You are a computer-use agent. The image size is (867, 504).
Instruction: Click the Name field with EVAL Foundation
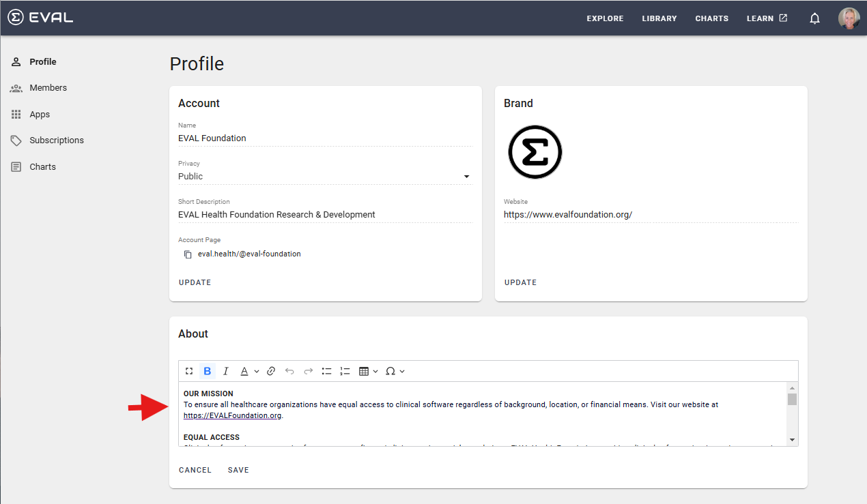pos(325,138)
